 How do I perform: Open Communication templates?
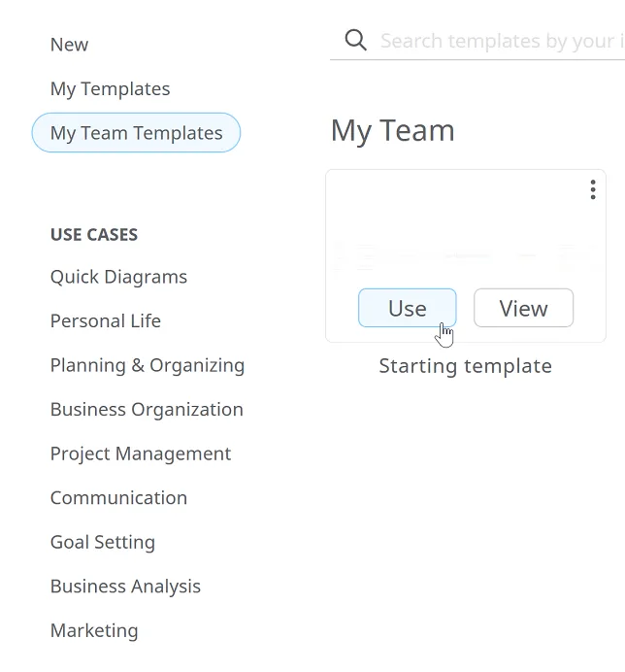(118, 498)
